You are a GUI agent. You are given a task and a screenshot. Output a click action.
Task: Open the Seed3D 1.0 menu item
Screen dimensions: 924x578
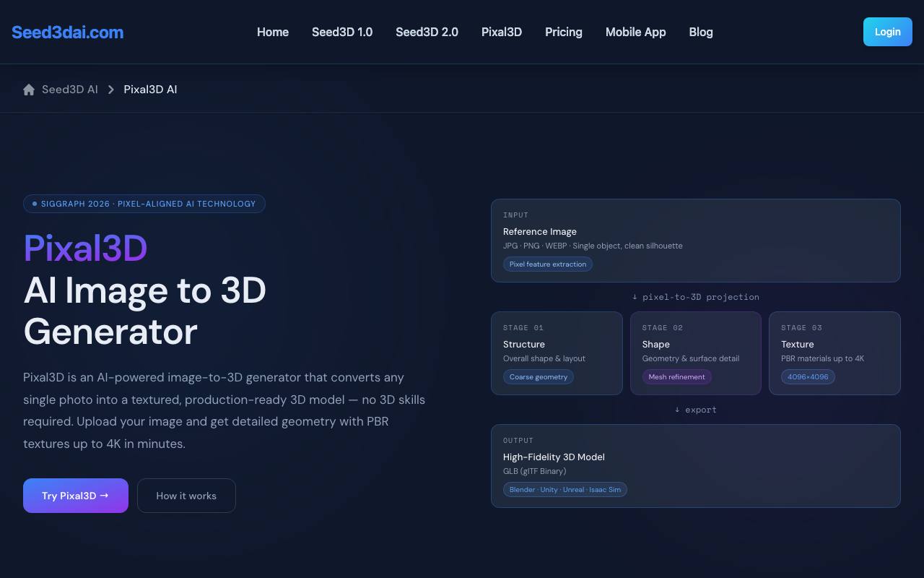click(x=342, y=32)
